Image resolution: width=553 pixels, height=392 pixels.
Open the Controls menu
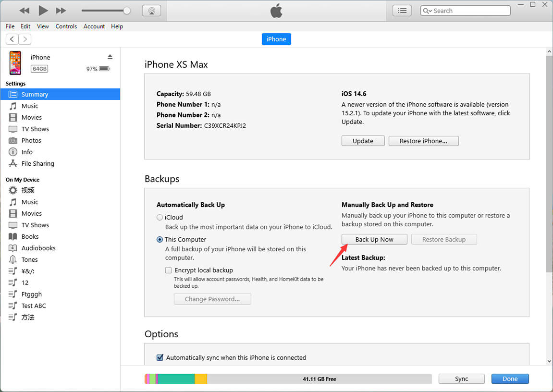(66, 26)
